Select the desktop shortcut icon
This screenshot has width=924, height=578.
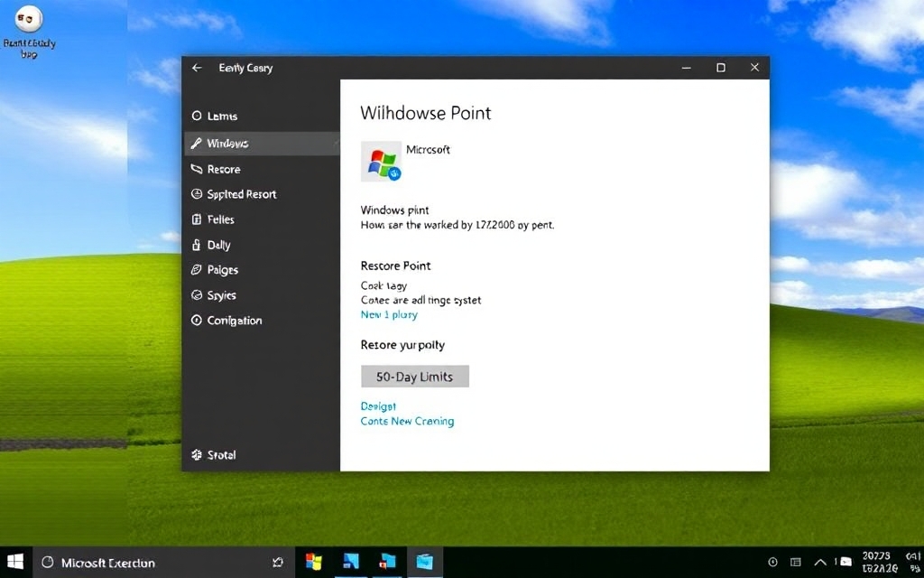tap(29, 33)
